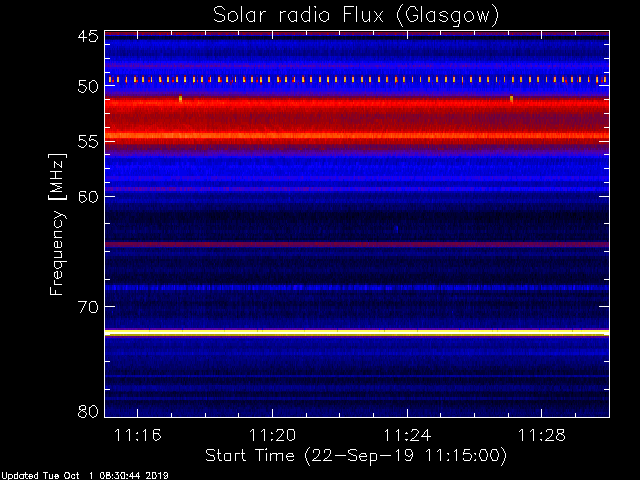The height and width of the screenshot is (480, 640).
Task: Click the 80 frequency tick label
Action: [88, 411]
